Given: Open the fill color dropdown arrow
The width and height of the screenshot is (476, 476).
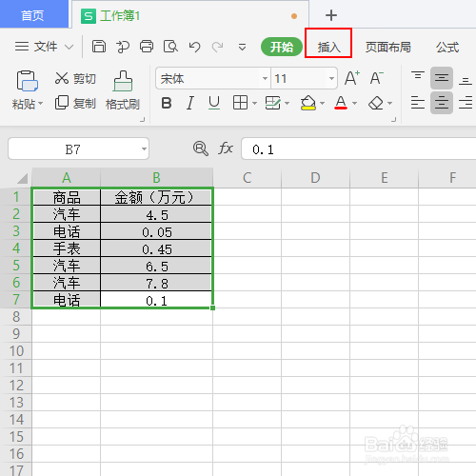Looking at the screenshot, I should pos(323,103).
